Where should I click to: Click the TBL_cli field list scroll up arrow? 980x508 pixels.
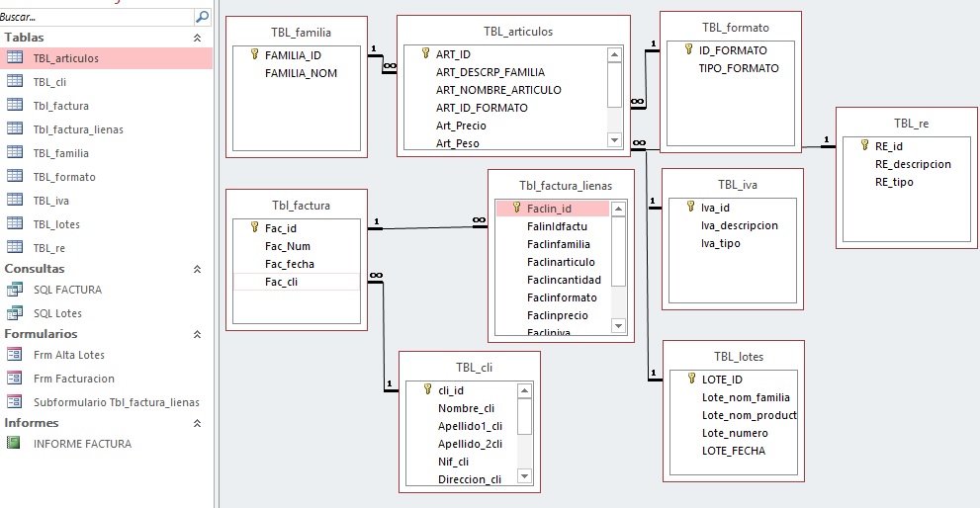coord(524,391)
